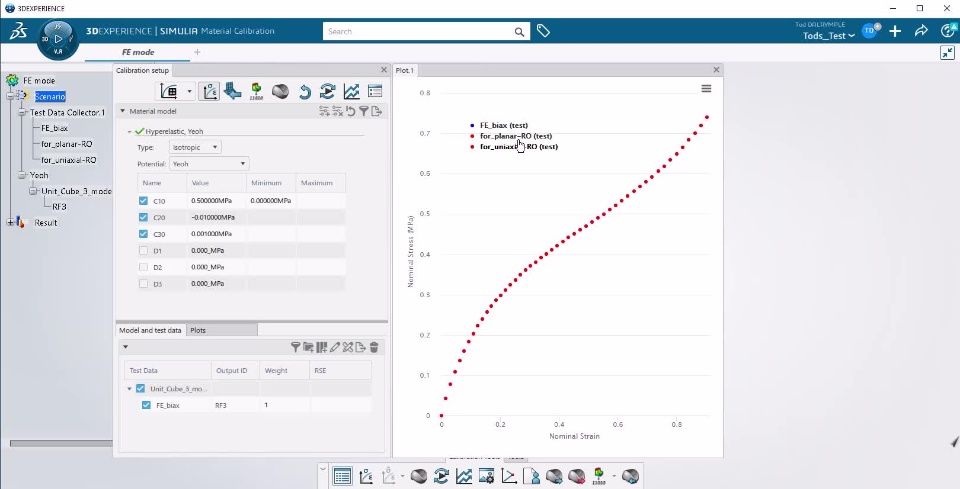This screenshot has width=960, height=489.
Task: Open the help icon at top right
Action: point(947,31)
